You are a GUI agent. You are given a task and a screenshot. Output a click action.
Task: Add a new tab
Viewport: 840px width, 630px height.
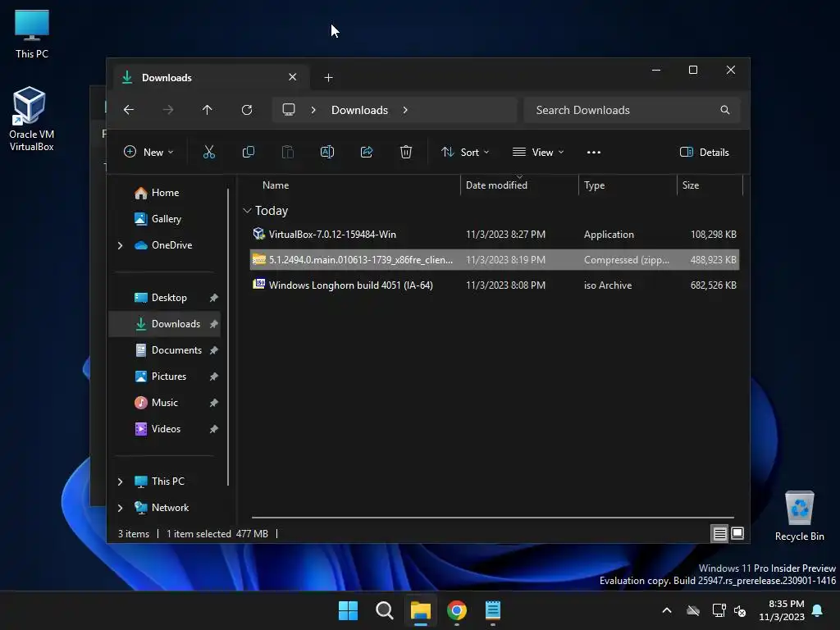click(328, 78)
